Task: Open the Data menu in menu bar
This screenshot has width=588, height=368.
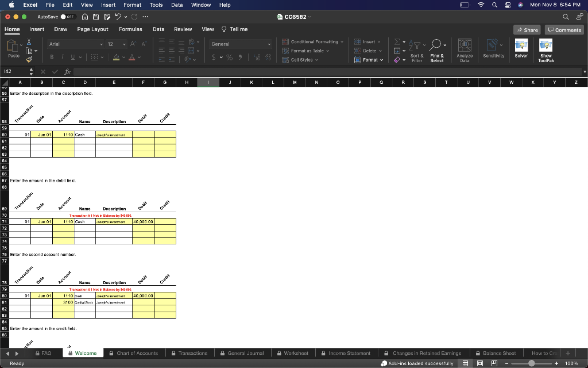Action: [x=176, y=5]
